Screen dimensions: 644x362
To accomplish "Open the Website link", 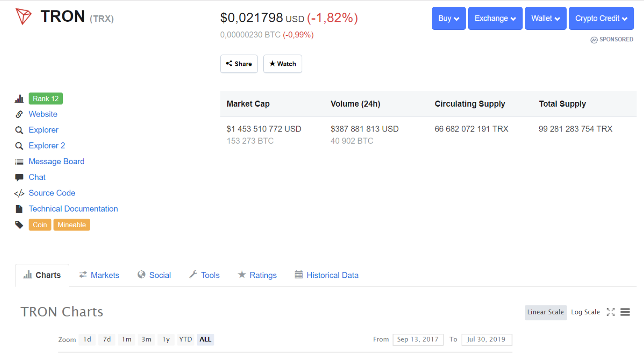I will point(43,114).
